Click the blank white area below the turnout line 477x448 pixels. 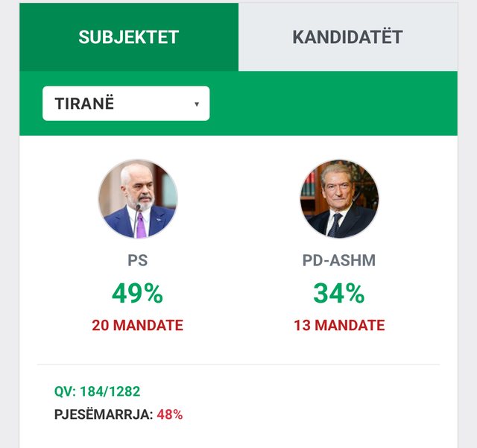click(238, 435)
